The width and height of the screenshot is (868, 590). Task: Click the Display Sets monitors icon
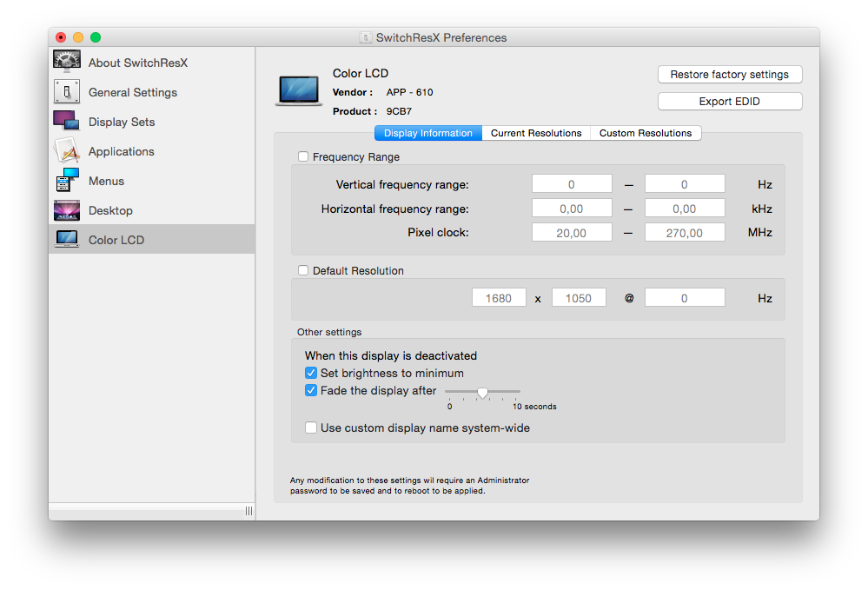66,121
